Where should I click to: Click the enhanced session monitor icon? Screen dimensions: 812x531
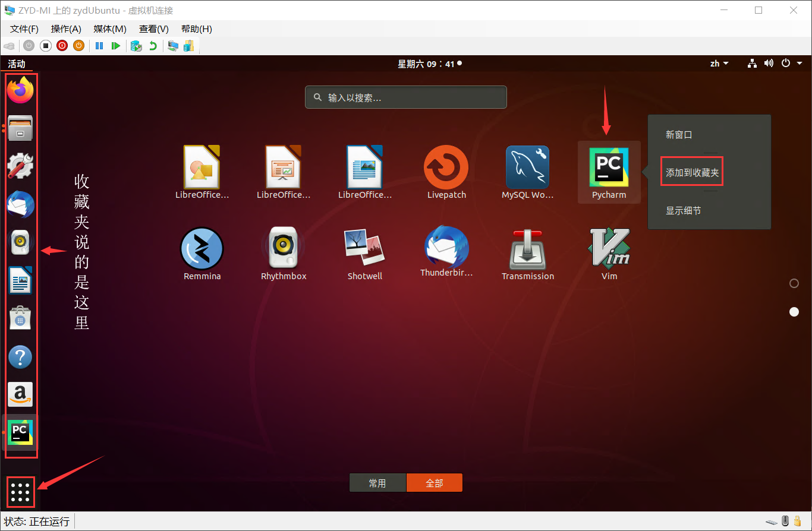[173, 46]
